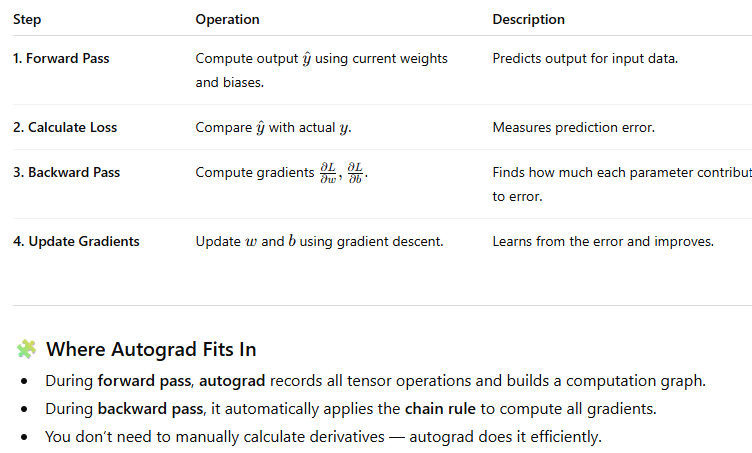
Task: Select the "3. Backward Pass" step cell
Action: 66,172
